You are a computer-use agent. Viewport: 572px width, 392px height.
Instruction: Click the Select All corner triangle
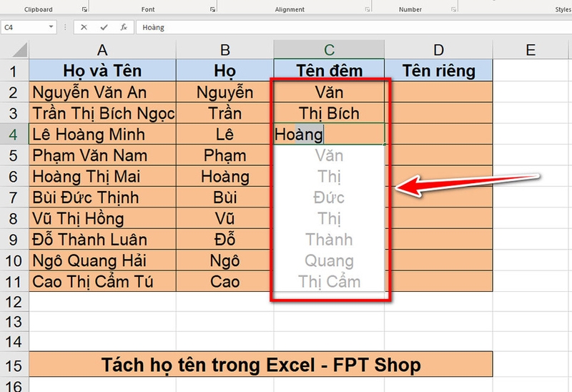pos(19,50)
